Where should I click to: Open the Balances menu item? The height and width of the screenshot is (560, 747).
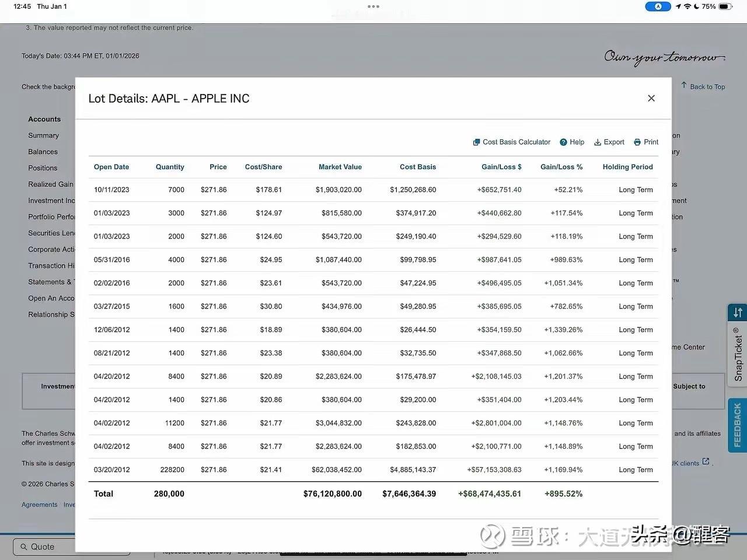[x=43, y=152]
